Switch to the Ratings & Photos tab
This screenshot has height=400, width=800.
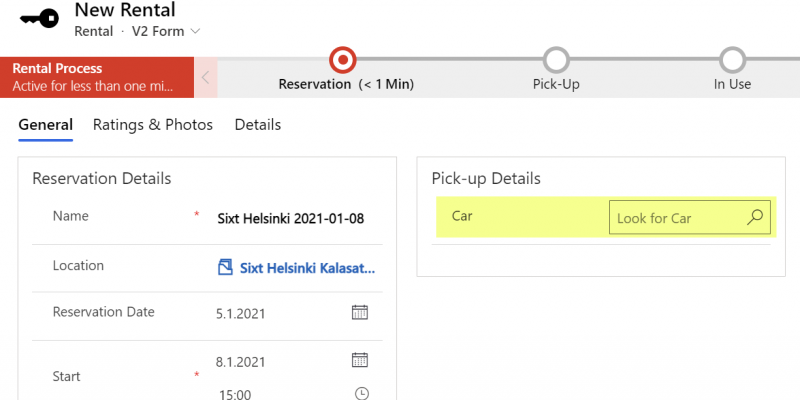(x=153, y=125)
